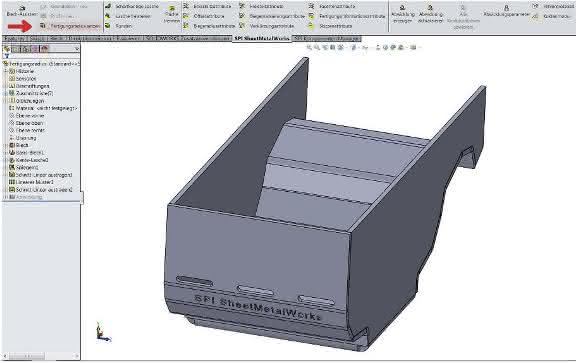Expand the Abwicklung feature node
Screen dimensions: 580x363
click(5, 197)
